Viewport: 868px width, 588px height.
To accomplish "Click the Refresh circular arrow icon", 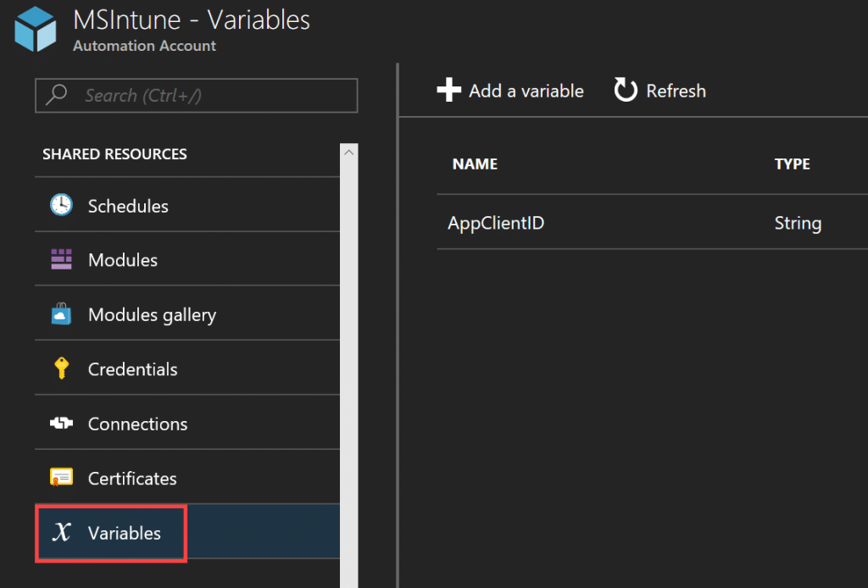I will [625, 90].
